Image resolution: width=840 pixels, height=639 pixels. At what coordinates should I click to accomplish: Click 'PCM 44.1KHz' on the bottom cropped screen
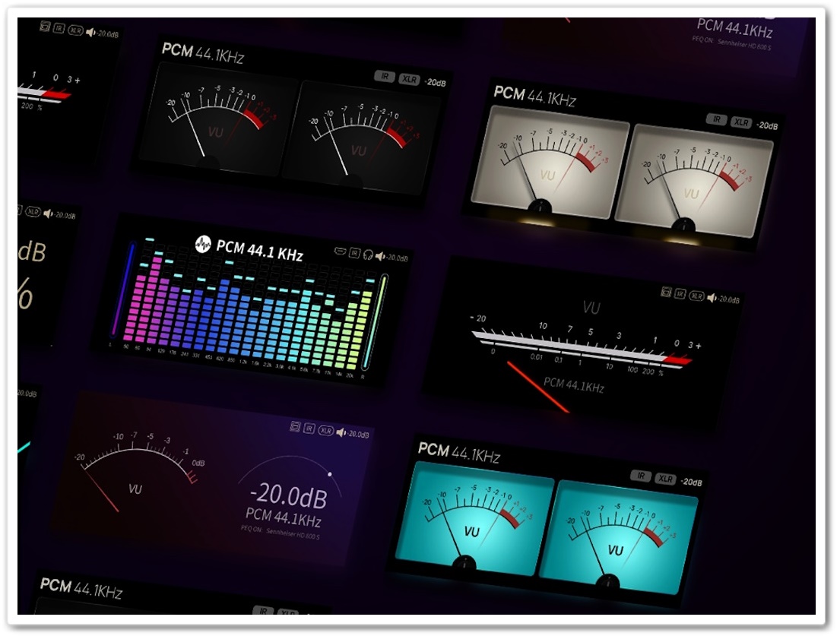point(81,587)
